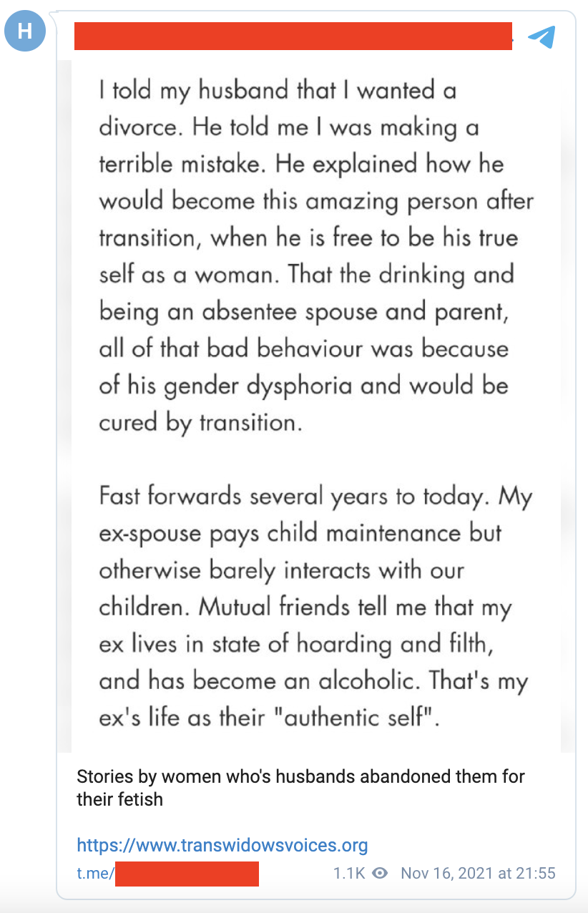The height and width of the screenshot is (913, 588).
Task: Click the Telegram paper plane icon
Action: pos(541,36)
